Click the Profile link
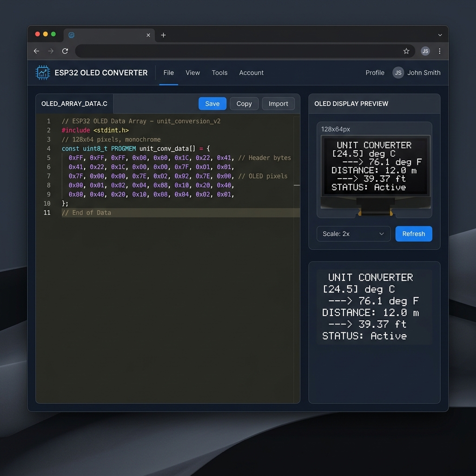 (375, 73)
